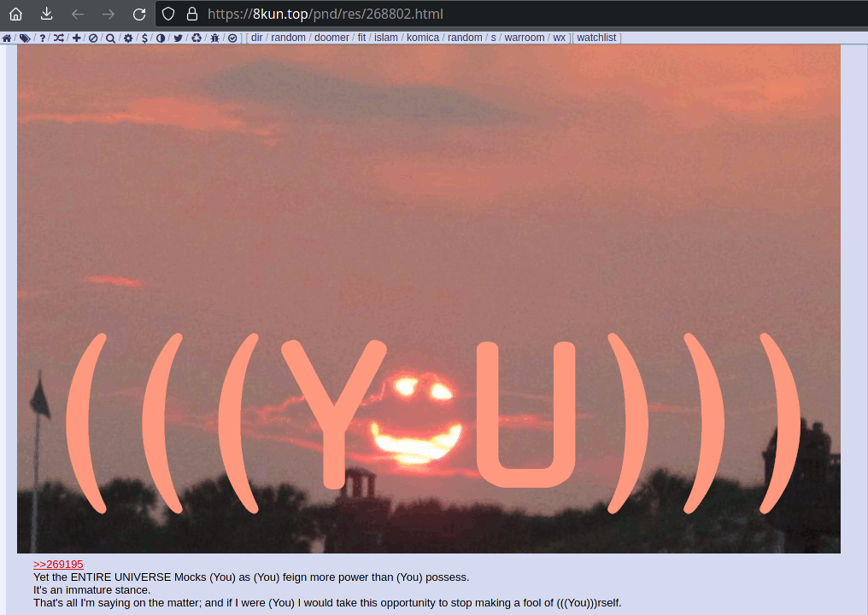
Task: Open the dir board link
Action: 257,38
